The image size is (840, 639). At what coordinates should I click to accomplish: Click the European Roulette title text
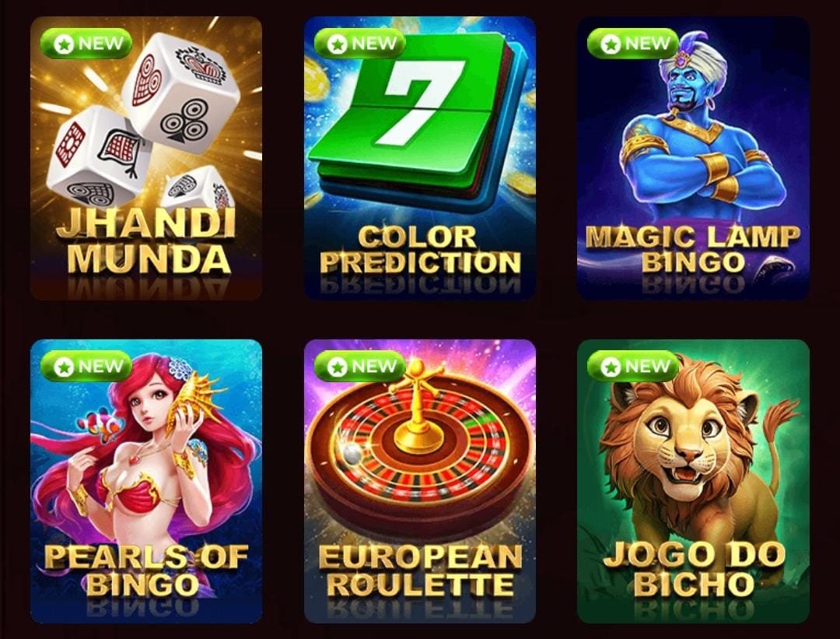coord(420,571)
